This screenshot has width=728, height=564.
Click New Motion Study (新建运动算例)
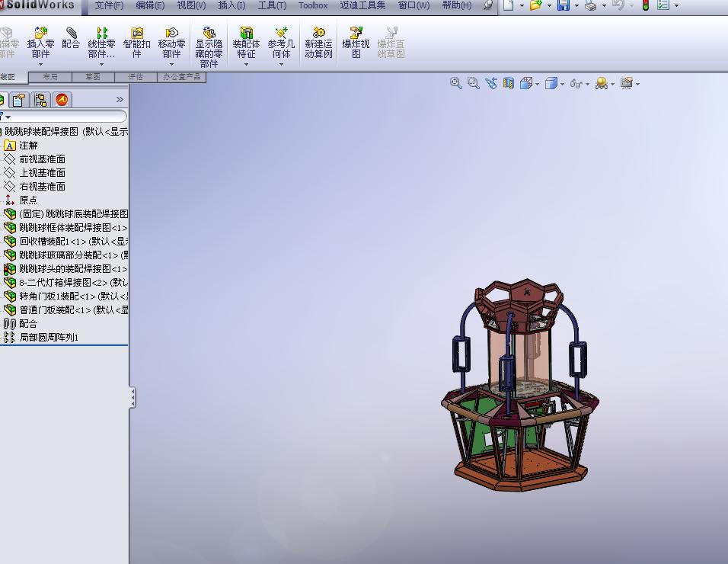[x=318, y=43]
